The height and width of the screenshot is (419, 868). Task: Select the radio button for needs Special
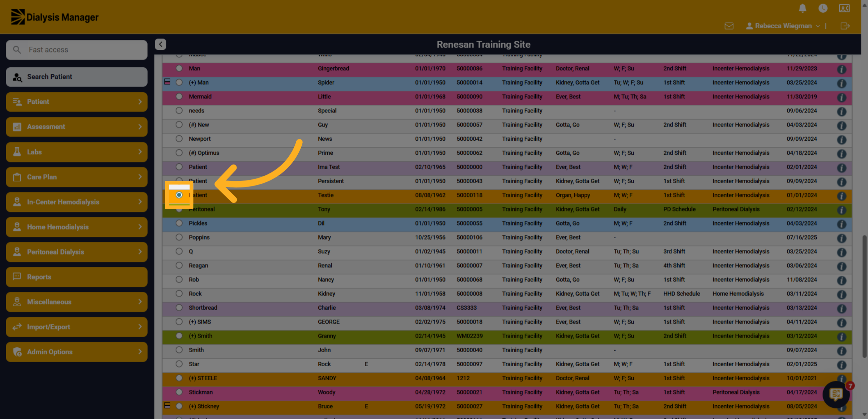pos(179,111)
